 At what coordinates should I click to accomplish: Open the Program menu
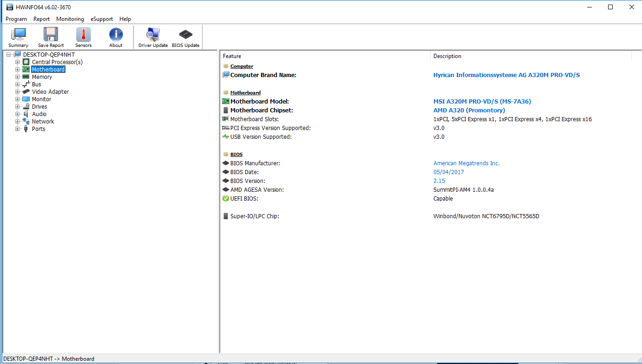click(x=16, y=19)
